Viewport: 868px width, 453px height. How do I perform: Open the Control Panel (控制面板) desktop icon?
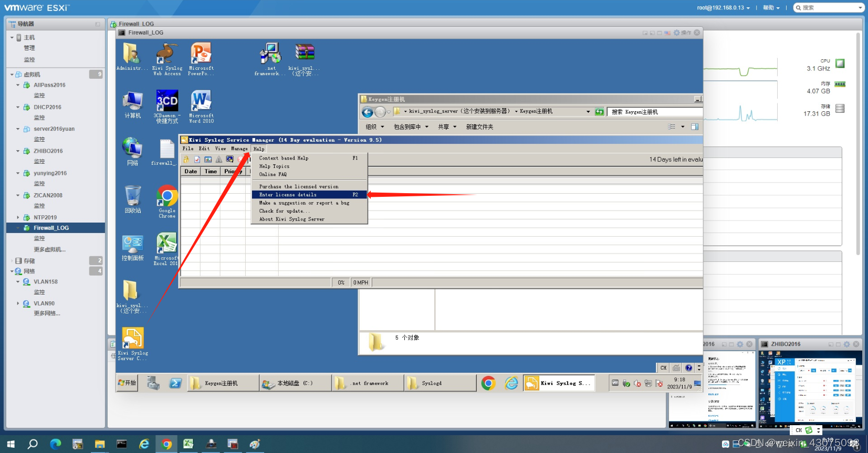[132, 248]
